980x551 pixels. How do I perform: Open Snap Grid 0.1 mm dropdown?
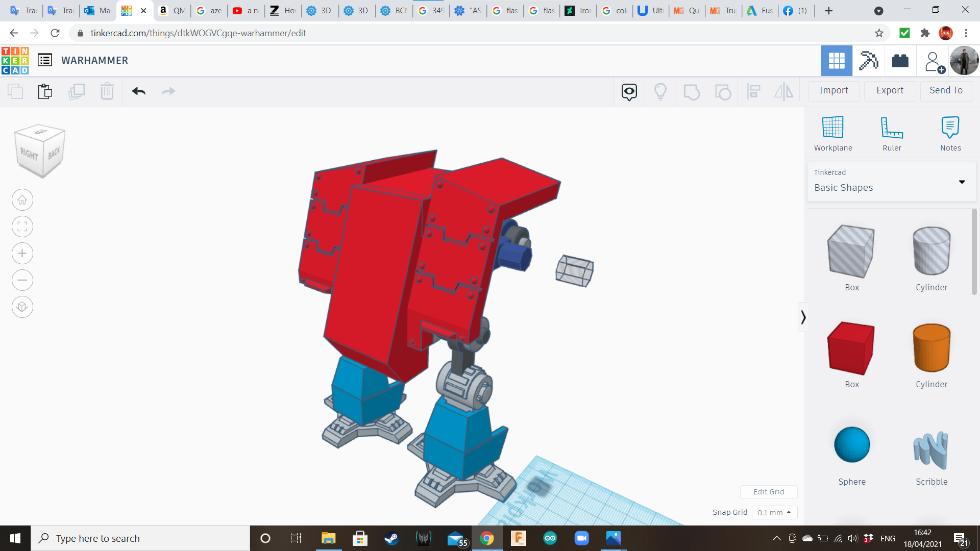click(774, 512)
